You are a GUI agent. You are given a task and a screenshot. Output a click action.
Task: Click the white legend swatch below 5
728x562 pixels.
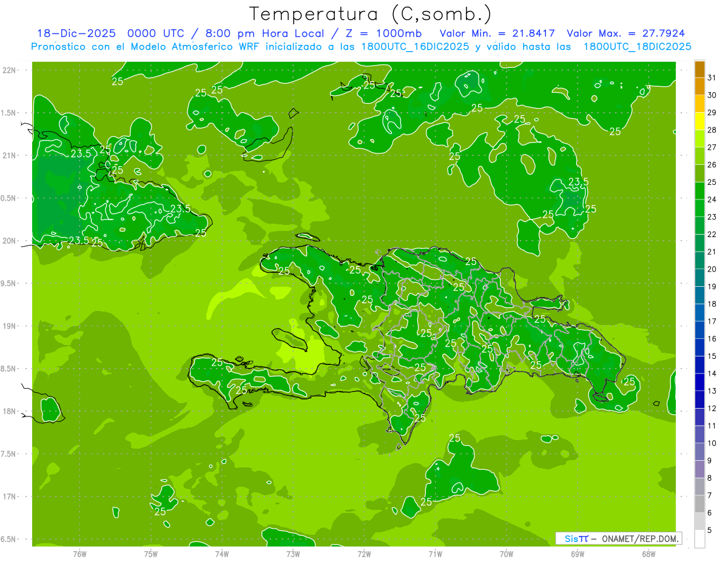pyautogui.click(x=699, y=539)
